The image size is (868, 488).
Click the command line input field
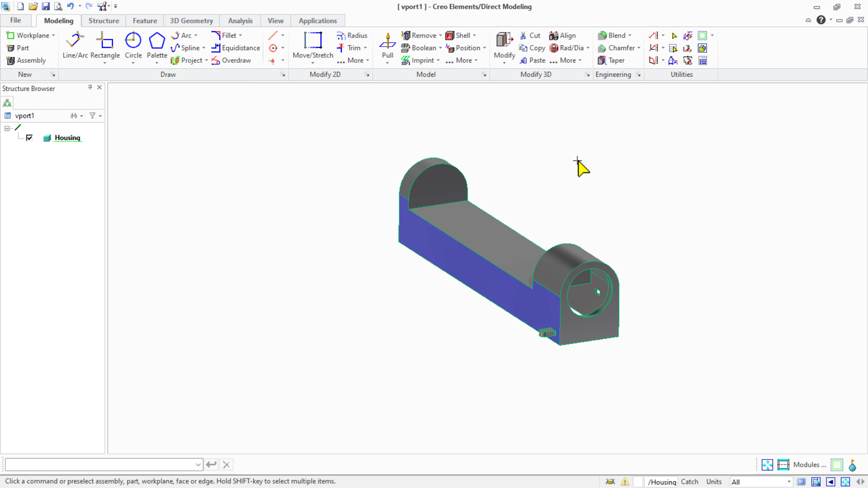coord(100,465)
